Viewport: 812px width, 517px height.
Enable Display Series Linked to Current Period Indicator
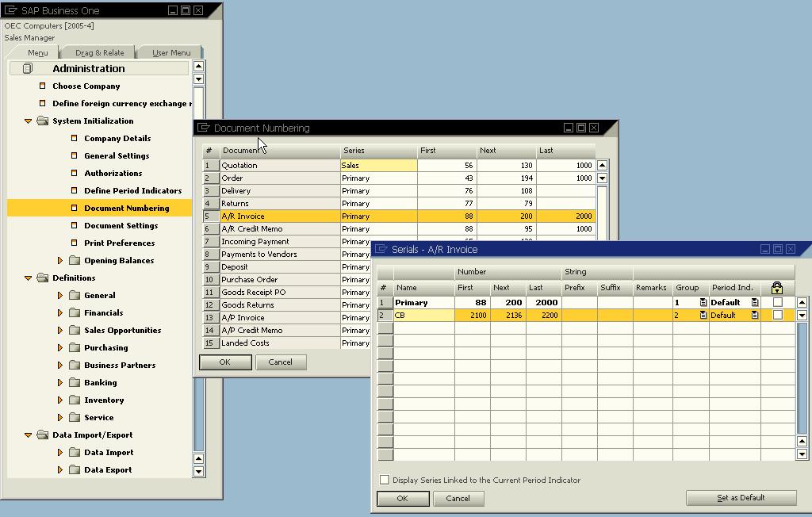point(385,480)
